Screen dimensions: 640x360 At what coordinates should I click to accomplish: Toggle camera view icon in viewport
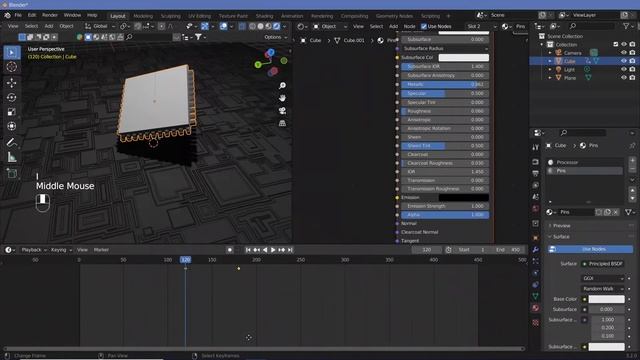pyautogui.click(x=282, y=111)
